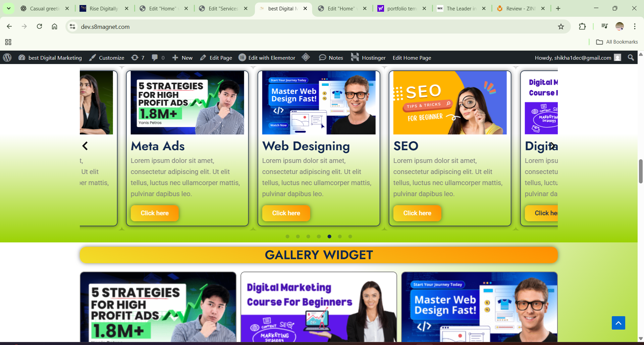Switch to the Rise Digitally tab
This screenshot has height=345, width=644.
[104, 8]
